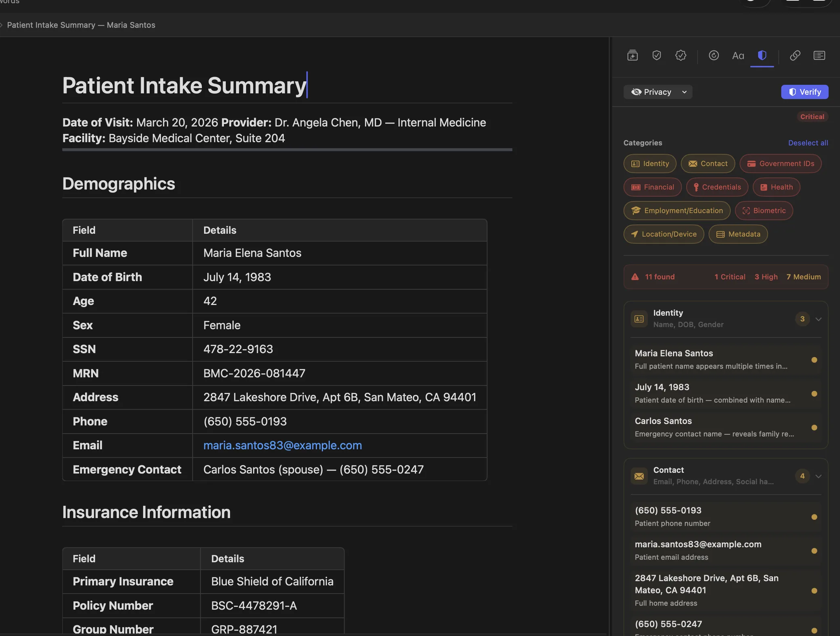The image size is (840, 636).
Task: Click the severity dot for Maria Elena Santos
Action: (x=814, y=360)
